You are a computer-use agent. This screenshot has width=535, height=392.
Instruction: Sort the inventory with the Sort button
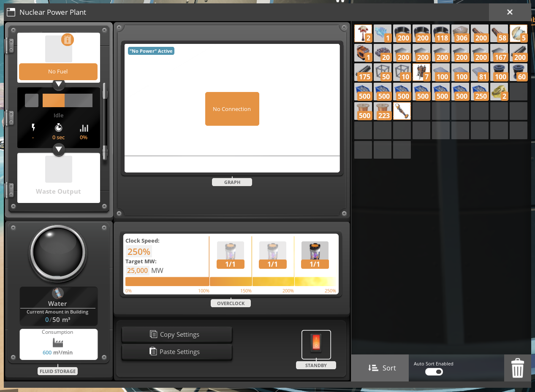point(380,368)
